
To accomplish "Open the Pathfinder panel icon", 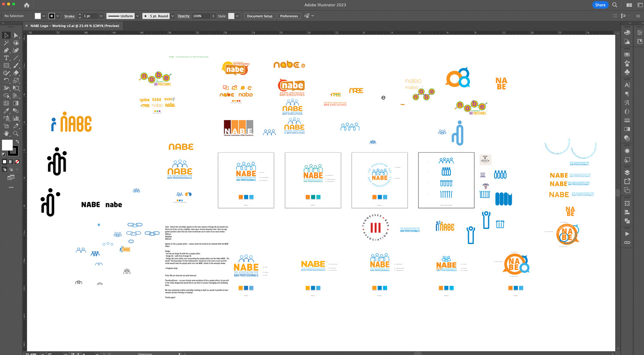I will (627, 221).
